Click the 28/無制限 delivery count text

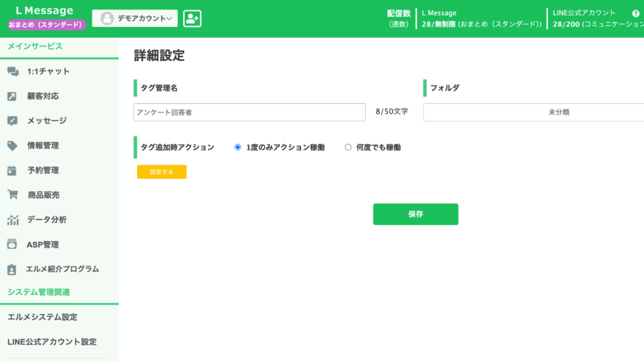(438, 25)
